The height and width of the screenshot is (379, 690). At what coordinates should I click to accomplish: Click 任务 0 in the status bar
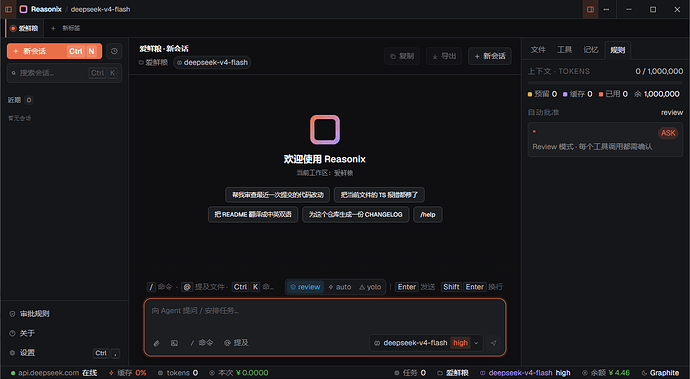410,373
